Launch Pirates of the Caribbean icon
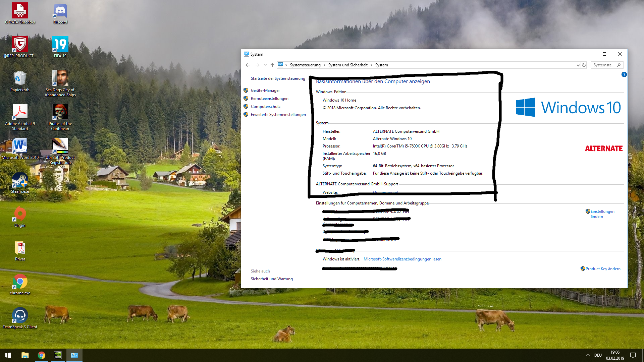This screenshot has width=644, height=362. [60, 117]
